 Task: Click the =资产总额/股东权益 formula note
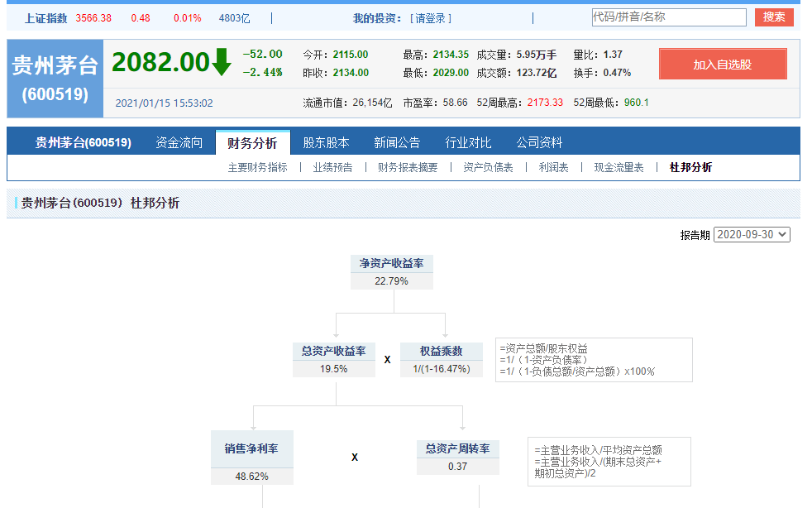[544, 348]
